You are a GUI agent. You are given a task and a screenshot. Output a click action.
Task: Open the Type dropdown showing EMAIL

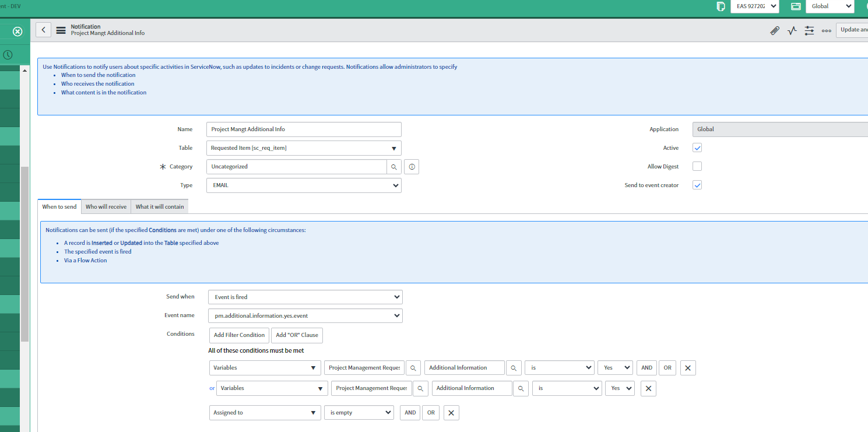pyautogui.click(x=304, y=185)
